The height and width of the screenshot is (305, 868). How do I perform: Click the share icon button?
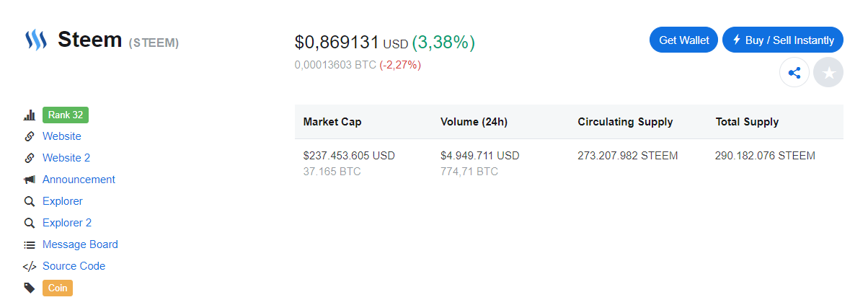[794, 73]
